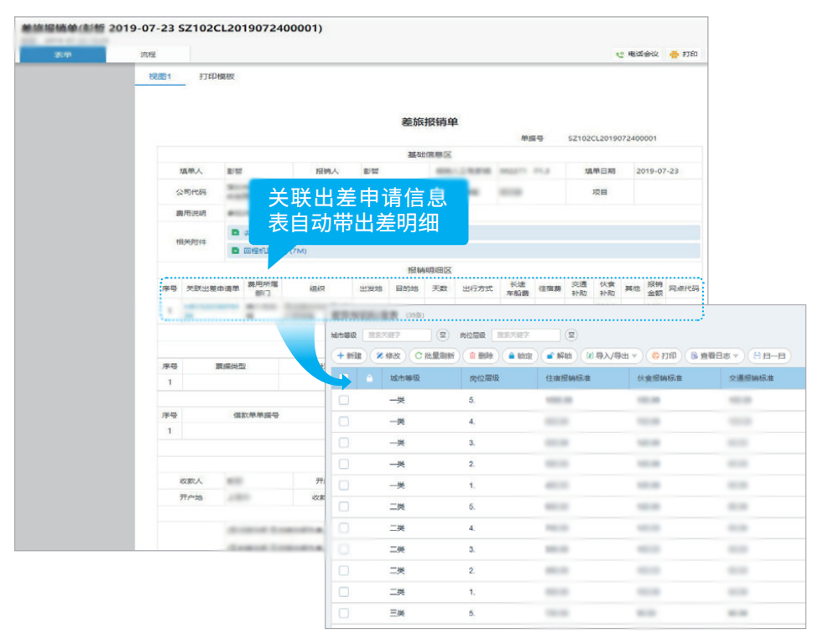Expand the 查看日志 dropdown
818x644 pixels.
[714, 356]
